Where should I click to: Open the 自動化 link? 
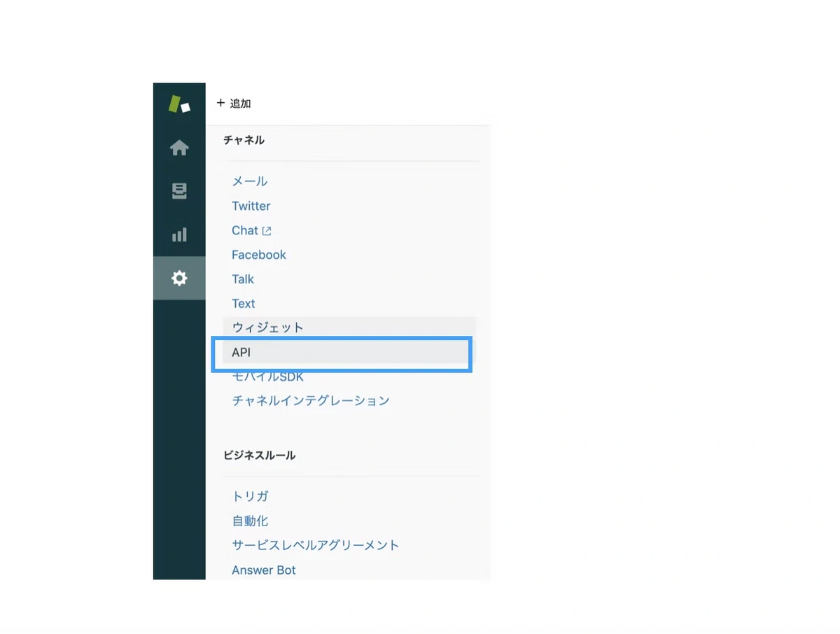pyautogui.click(x=250, y=521)
